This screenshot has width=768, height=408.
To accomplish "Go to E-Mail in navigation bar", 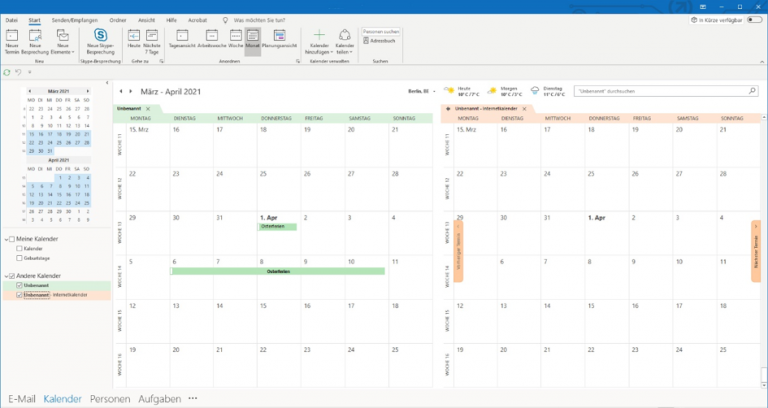I will [x=22, y=398].
